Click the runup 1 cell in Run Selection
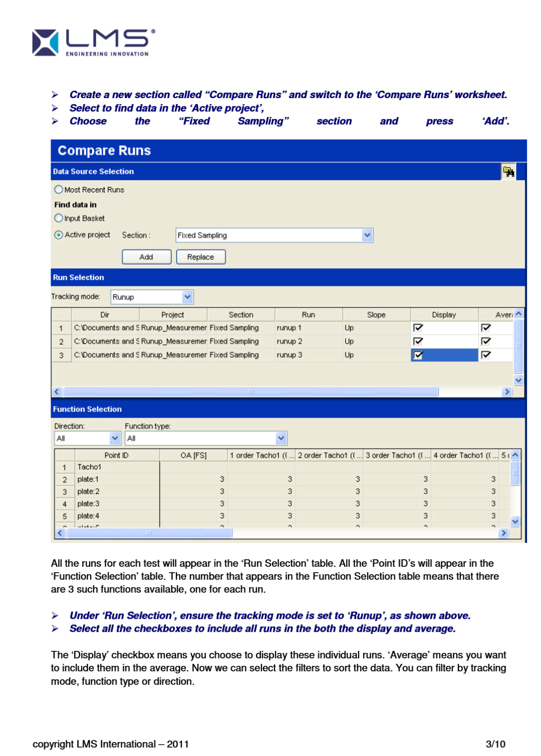Image resolution: width=541 pixels, height=756 pixels. 309,328
